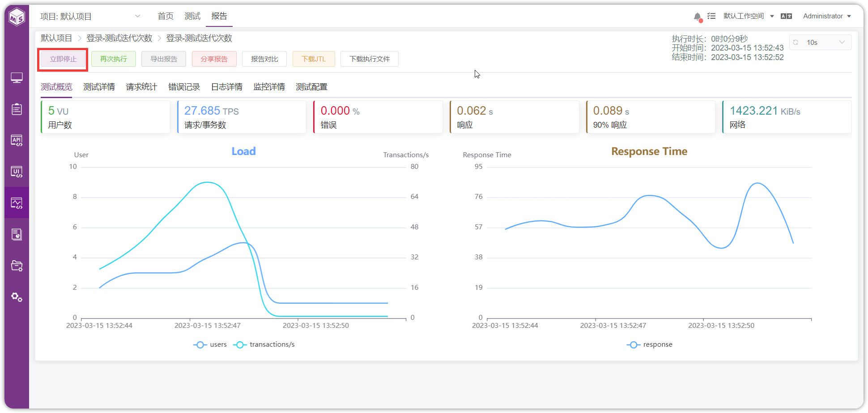Open system settings gears icon
Image resolution: width=868 pixels, height=413 pixels.
click(x=17, y=297)
